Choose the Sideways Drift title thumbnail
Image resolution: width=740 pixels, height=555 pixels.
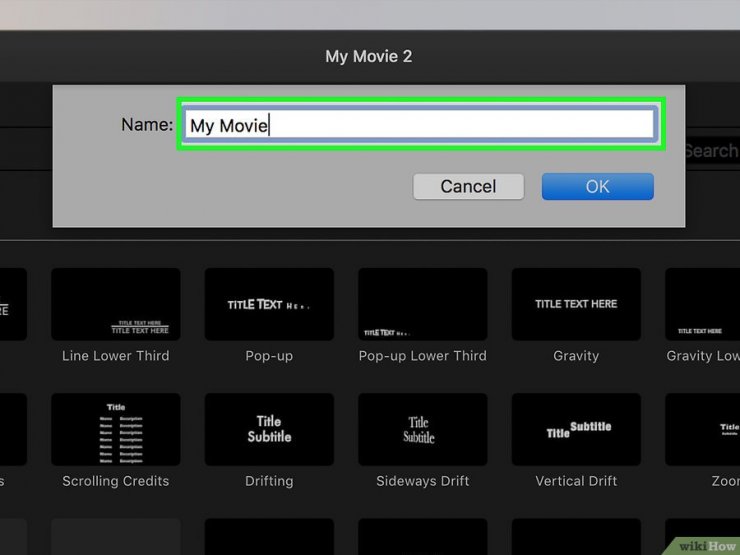coord(423,429)
